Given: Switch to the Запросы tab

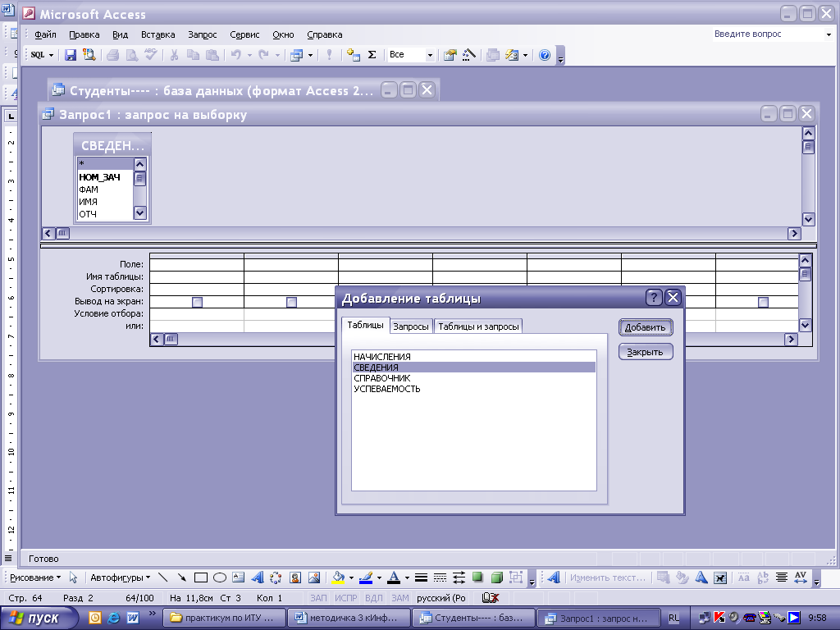Looking at the screenshot, I should coord(411,326).
